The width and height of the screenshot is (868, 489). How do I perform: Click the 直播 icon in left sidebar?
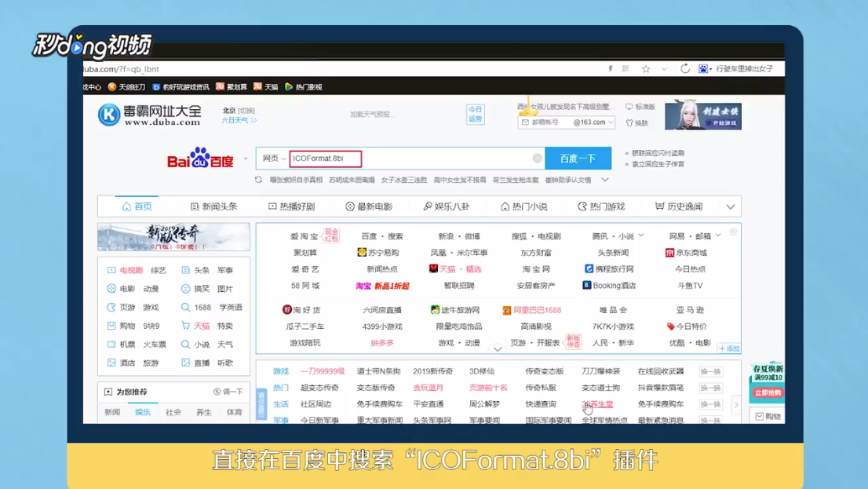coord(185,363)
